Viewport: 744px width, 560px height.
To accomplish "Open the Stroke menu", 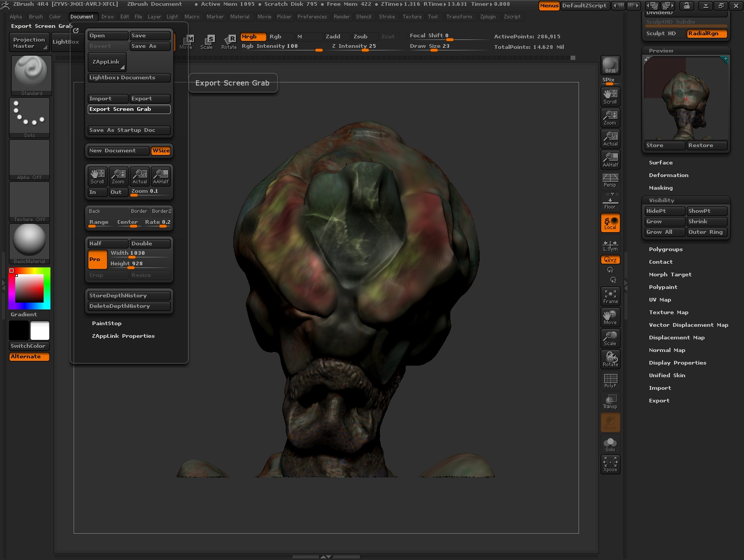I will [387, 17].
